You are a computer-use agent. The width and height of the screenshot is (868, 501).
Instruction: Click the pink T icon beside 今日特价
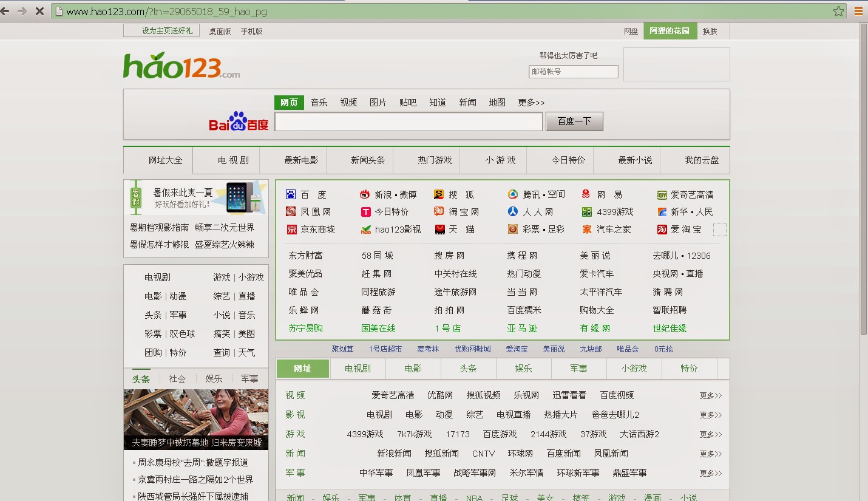click(365, 212)
